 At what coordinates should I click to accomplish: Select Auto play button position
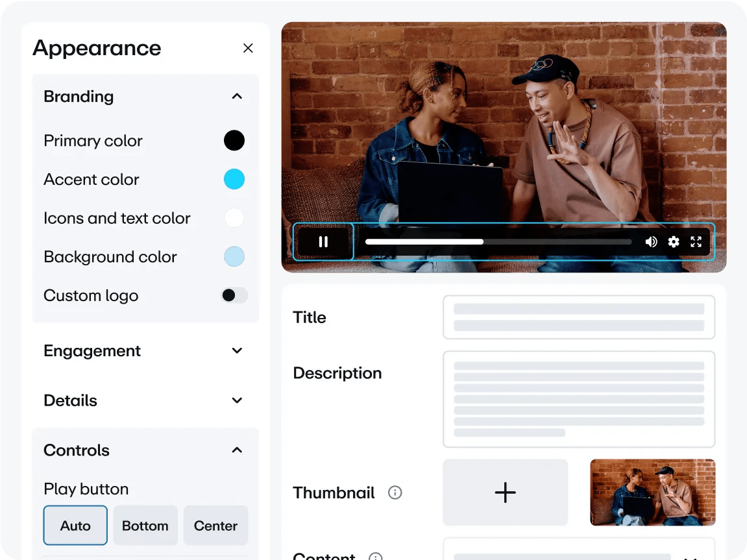[x=75, y=525]
